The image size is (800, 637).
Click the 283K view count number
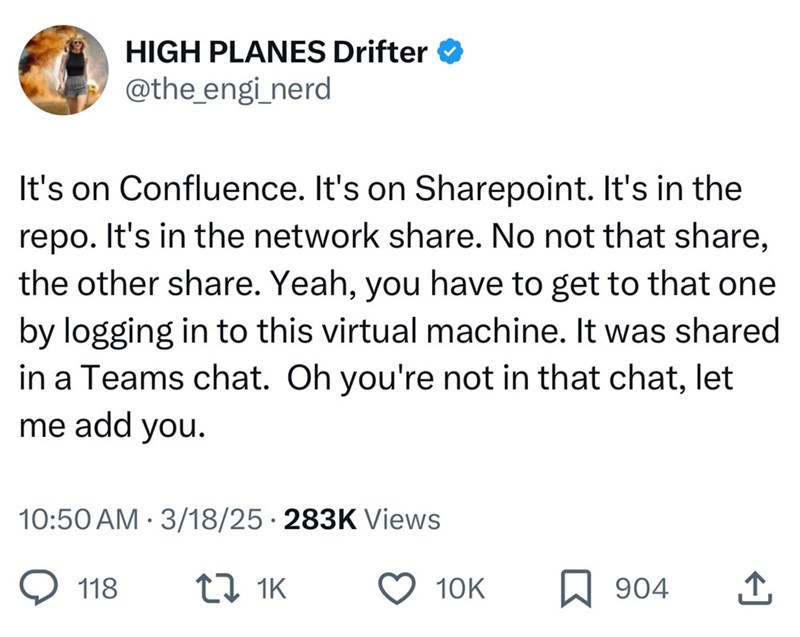click(320, 519)
